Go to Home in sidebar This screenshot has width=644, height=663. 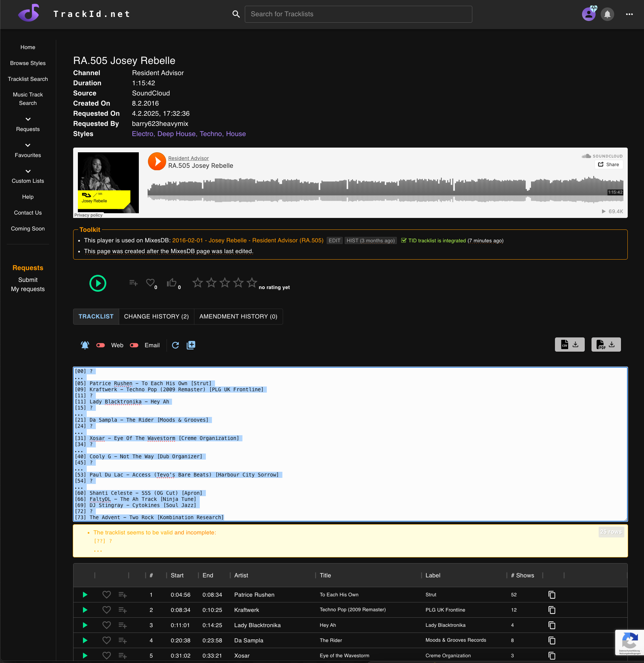[x=28, y=47]
